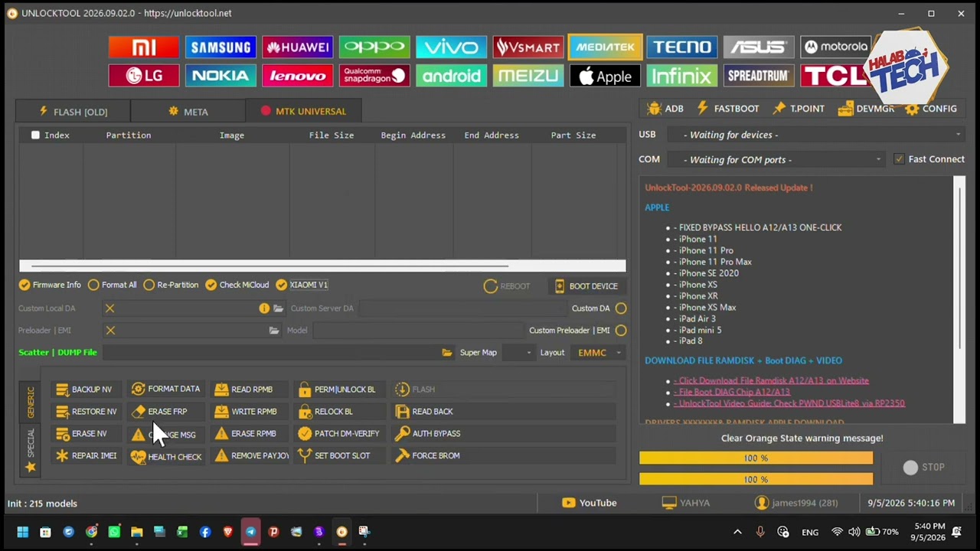Select the Samsung brand logo
This screenshot has width=980, height=551.
[220, 47]
